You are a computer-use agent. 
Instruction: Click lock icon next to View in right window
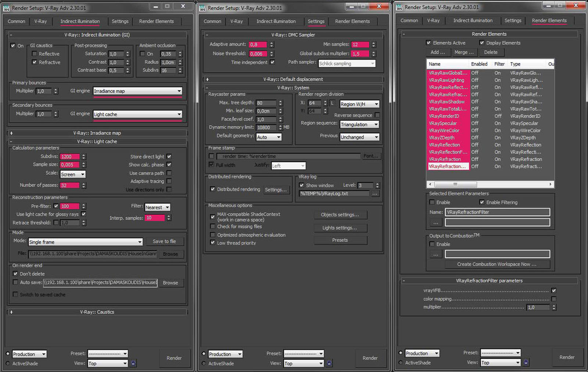tap(526, 362)
